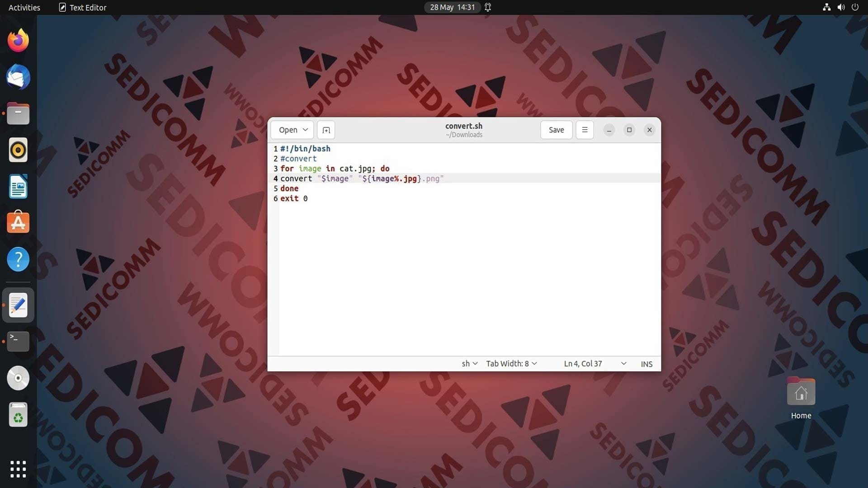Toggle INS insert mode indicator
868x488 pixels.
[x=646, y=364]
